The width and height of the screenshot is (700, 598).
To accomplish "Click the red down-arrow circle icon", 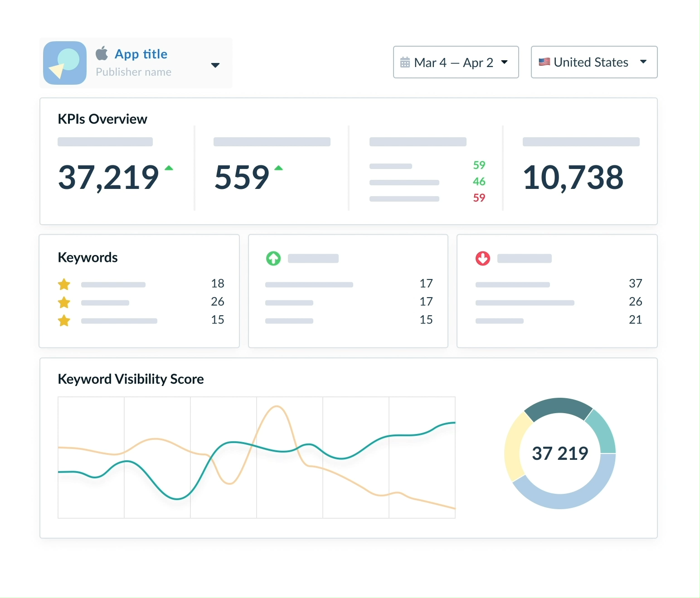I will [483, 259].
